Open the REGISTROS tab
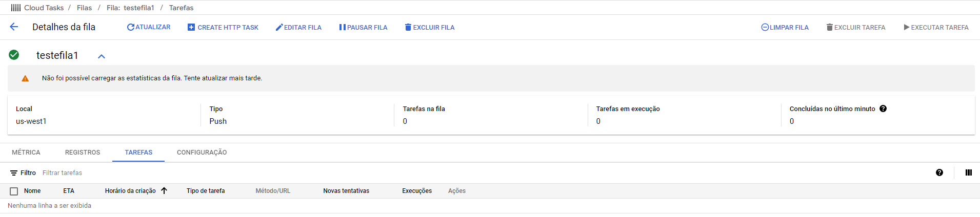This screenshot has width=980, height=217. 83,153
